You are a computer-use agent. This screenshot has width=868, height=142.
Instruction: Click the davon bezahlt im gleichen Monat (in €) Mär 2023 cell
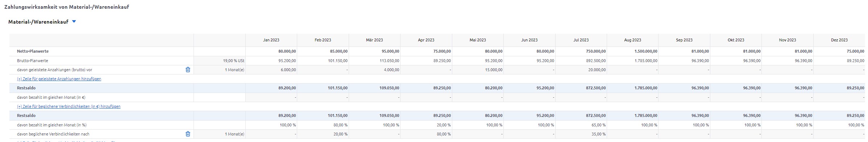point(374,97)
